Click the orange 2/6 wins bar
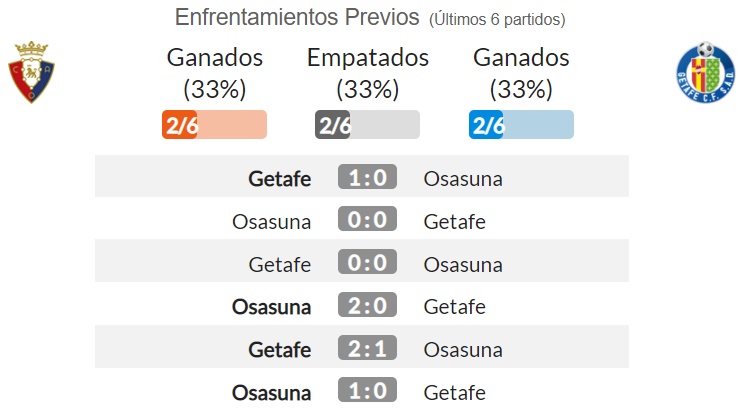 [x=214, y=124]
